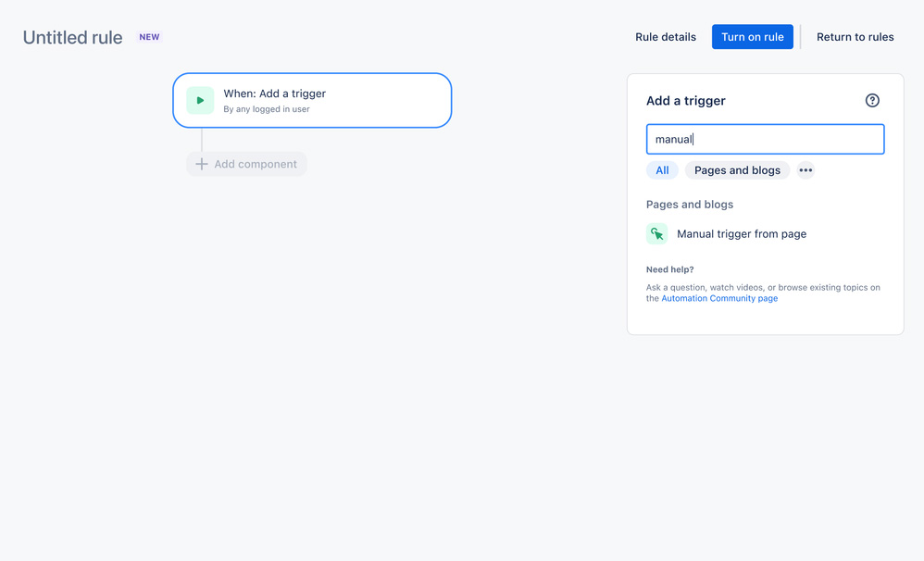Viewport: 924px width, 561px height.
Task: Open Rule details
Action: pos(666,36)
